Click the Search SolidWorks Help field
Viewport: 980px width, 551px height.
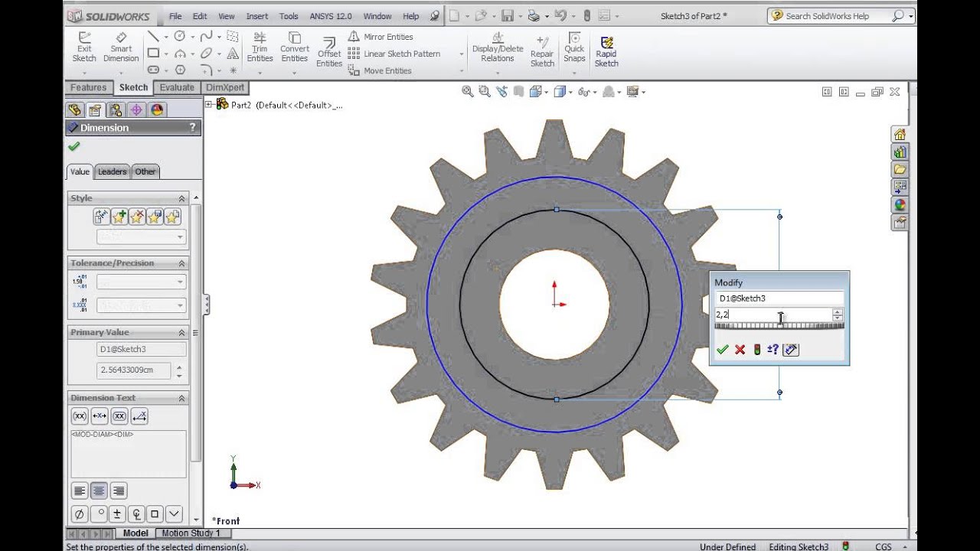pyautogui.click(x=838, y=16)
